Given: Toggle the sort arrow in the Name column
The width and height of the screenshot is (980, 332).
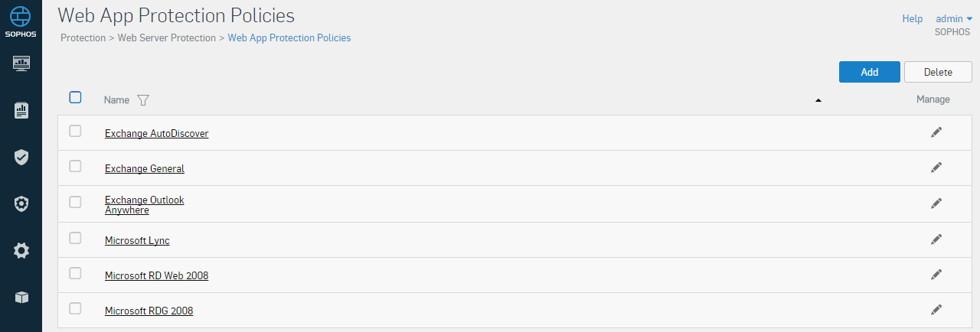Looking at the screenshot, I should click(x=818, y=100).
